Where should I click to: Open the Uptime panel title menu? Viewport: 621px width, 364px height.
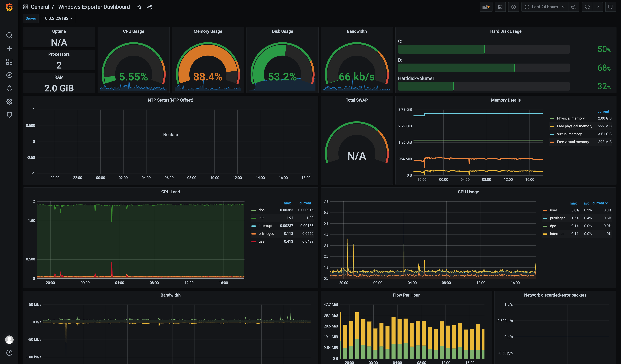59,31
